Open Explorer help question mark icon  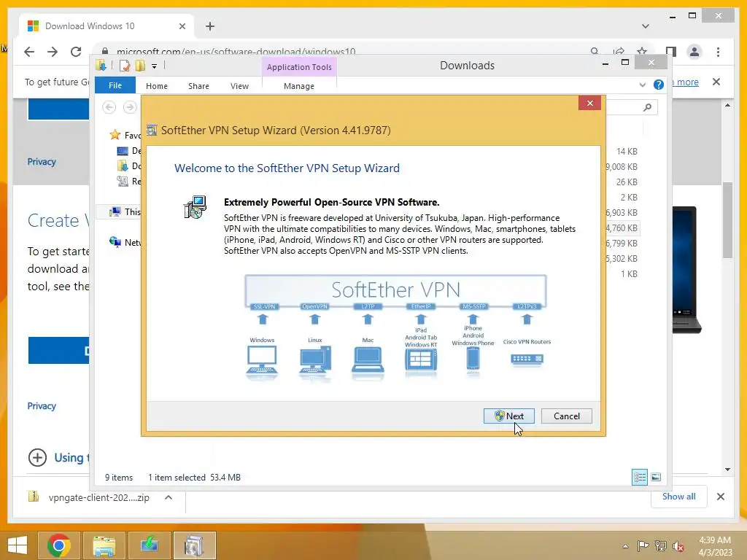click(x=659, y=85)
